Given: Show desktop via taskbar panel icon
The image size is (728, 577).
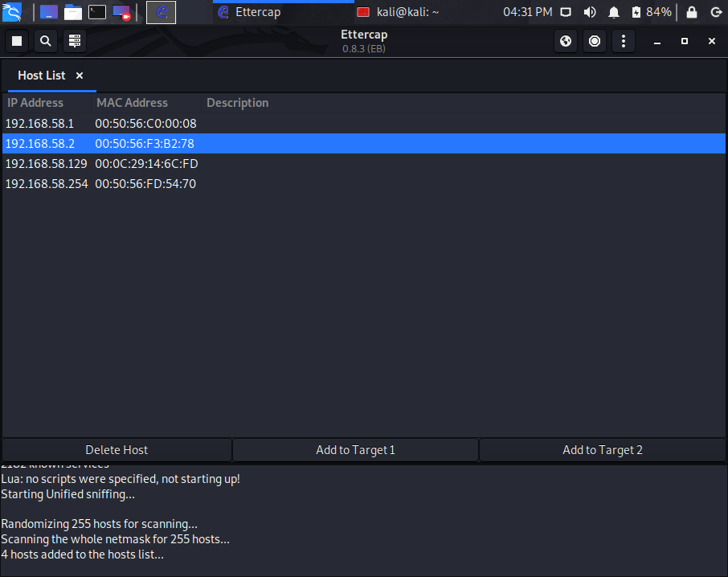Looking at the screenshot, I should [x=49, y=12].
